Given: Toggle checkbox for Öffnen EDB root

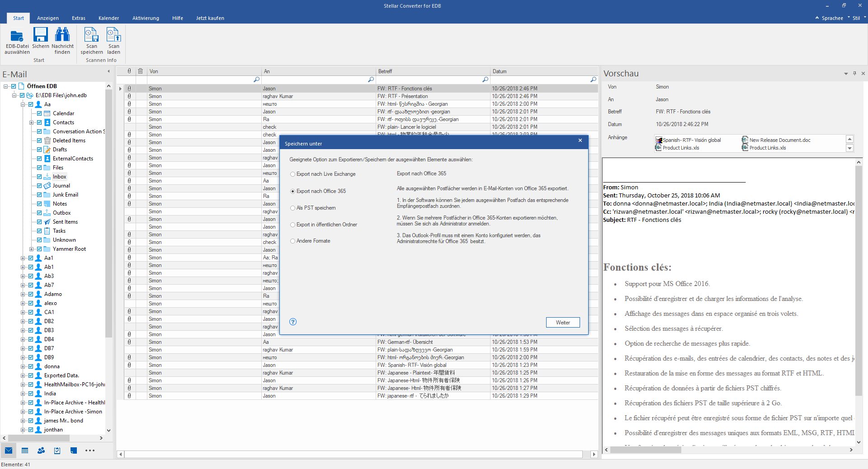Looking at the screenshot, I should pyautogui.click(x=14, y=86).
